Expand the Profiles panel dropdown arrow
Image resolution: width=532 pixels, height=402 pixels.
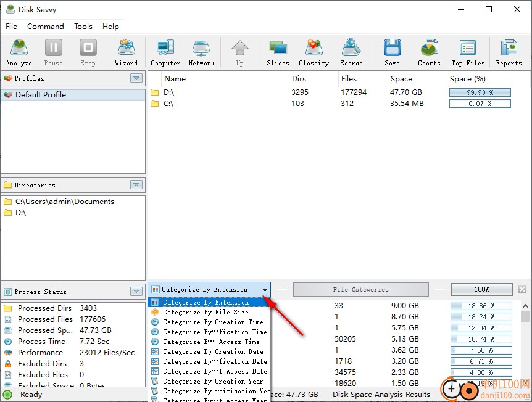coord(136,78)
